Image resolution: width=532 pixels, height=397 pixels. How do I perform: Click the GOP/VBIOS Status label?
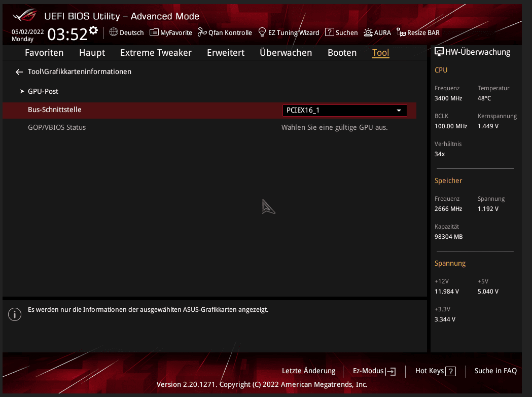coord(57,127)
